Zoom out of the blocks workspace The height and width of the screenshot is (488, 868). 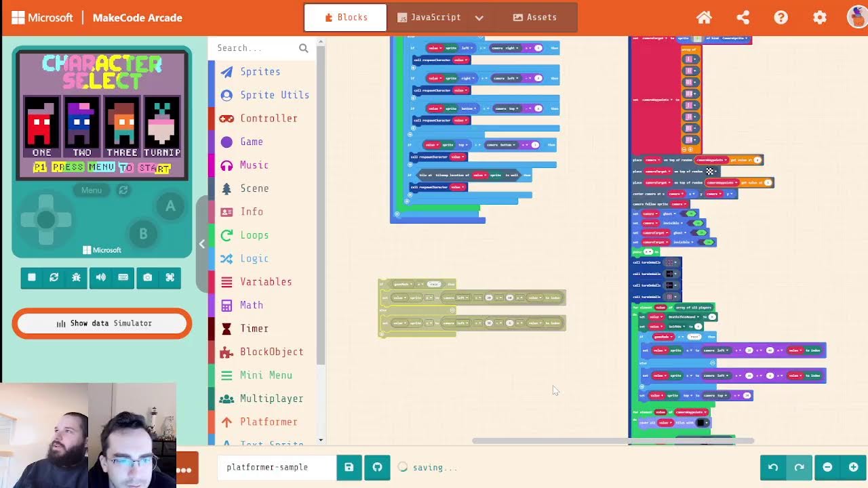827,467
